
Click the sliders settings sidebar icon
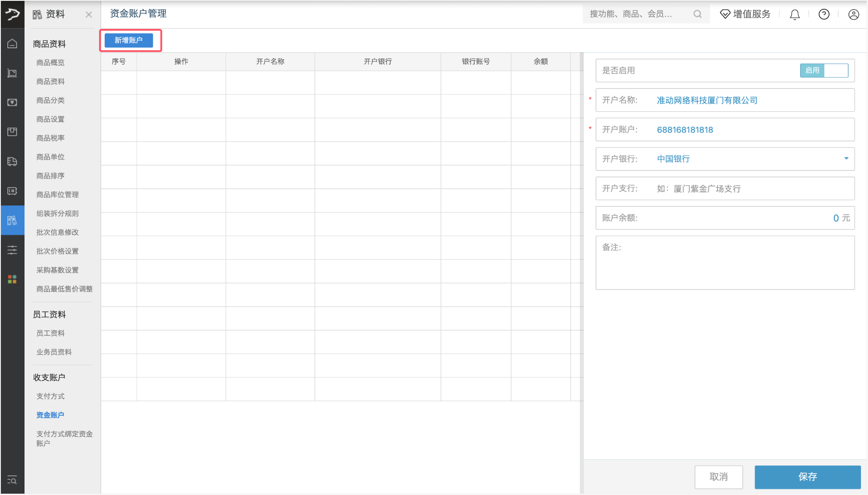click(x=12, y=250)
